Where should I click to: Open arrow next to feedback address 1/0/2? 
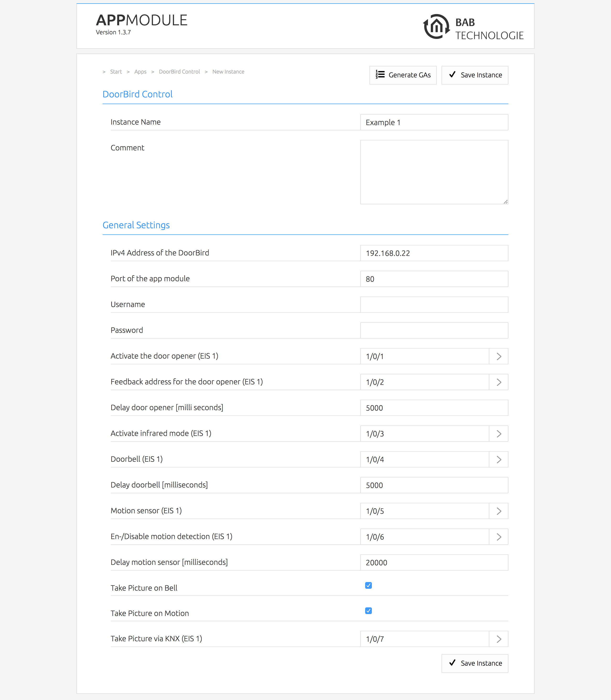(499, 382)
